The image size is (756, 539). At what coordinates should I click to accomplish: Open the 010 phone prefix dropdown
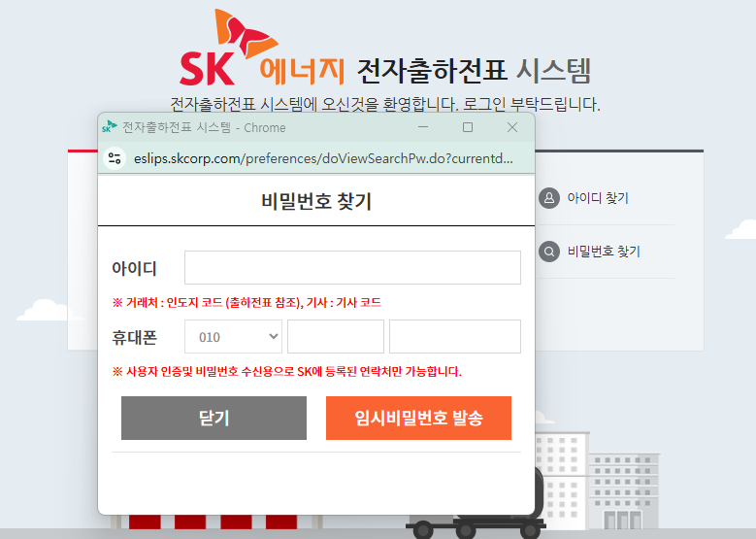(233, 336)
